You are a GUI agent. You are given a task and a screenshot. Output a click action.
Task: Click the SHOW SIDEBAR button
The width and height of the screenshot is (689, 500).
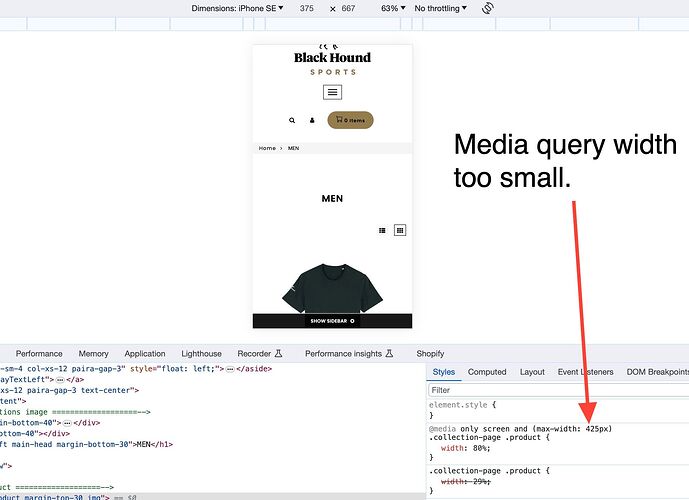332,321
